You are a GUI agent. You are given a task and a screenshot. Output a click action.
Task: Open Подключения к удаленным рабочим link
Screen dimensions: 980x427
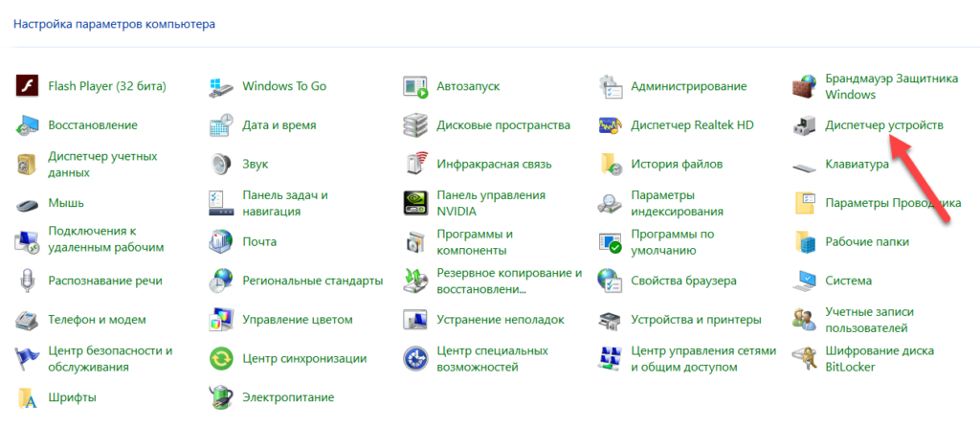(x=105, y=238)
